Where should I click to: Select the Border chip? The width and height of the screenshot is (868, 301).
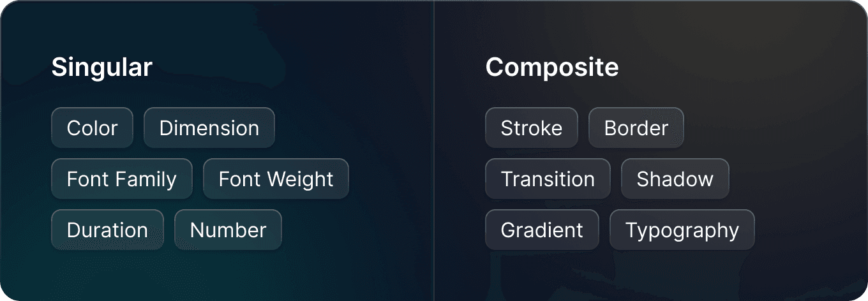pos(636,128)
